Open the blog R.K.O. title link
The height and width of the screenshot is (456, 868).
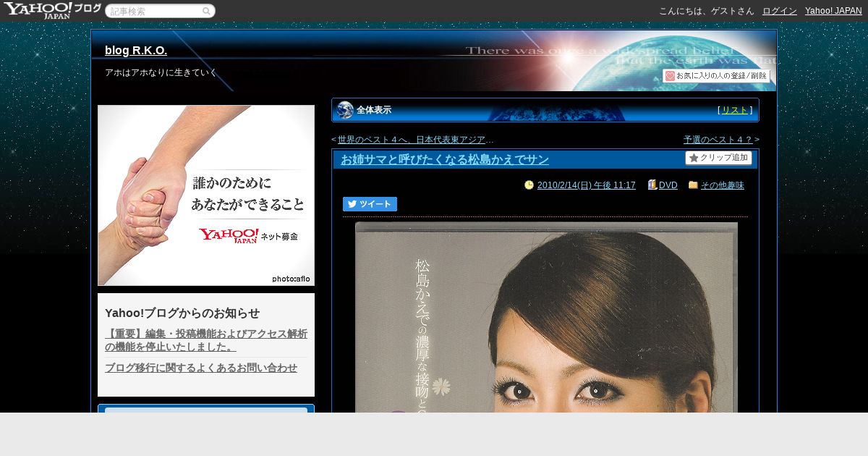point(136,51)
